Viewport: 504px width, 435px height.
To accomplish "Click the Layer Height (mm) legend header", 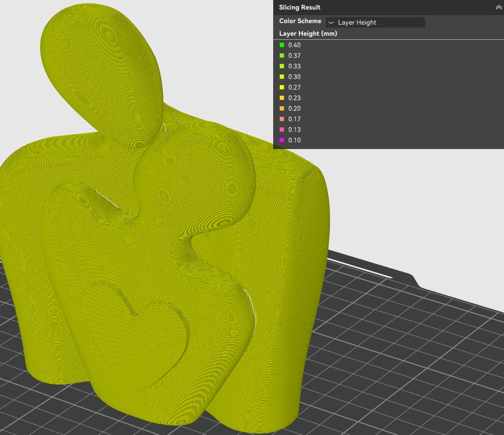I will [x=308, y=34].
